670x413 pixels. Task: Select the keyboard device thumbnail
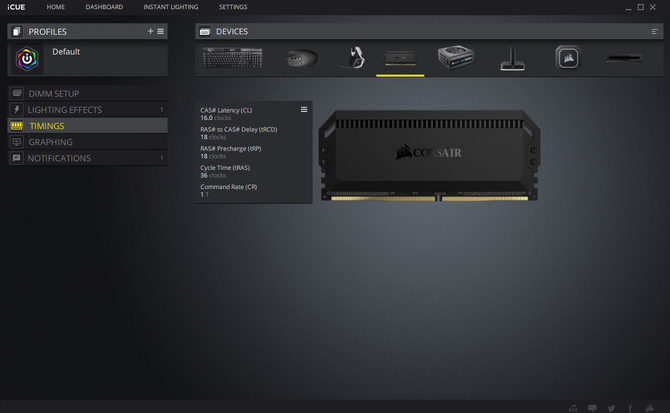233,58
